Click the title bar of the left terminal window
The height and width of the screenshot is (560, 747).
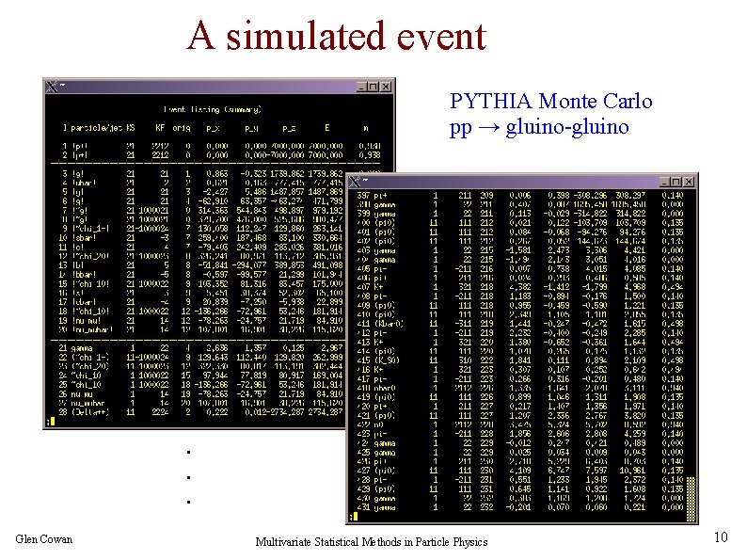click(219, 87)
